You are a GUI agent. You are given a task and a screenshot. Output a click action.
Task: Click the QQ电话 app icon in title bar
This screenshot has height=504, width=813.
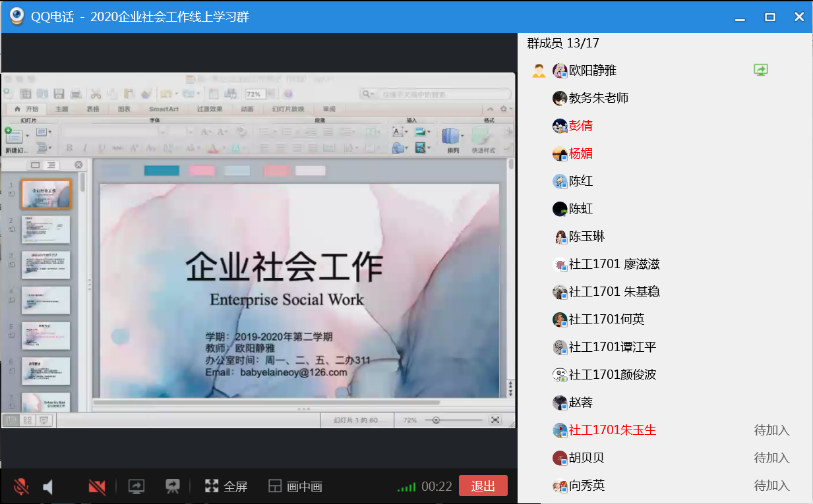point(16,16)
